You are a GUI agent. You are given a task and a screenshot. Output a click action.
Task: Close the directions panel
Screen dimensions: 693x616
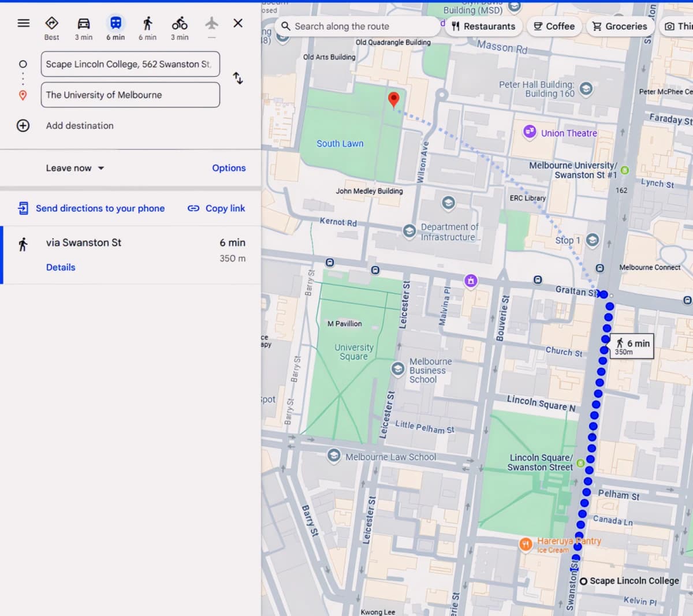[238, 23]
